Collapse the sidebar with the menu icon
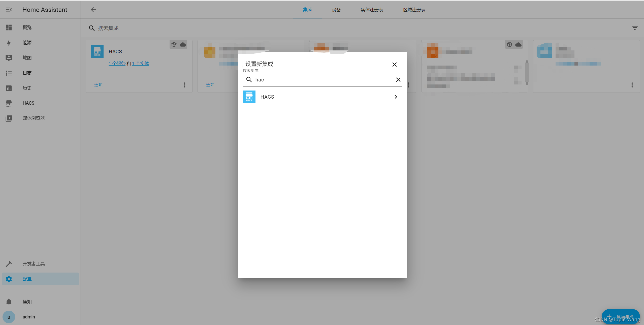The height and width of the screenshot is (325, 644). 9,10
